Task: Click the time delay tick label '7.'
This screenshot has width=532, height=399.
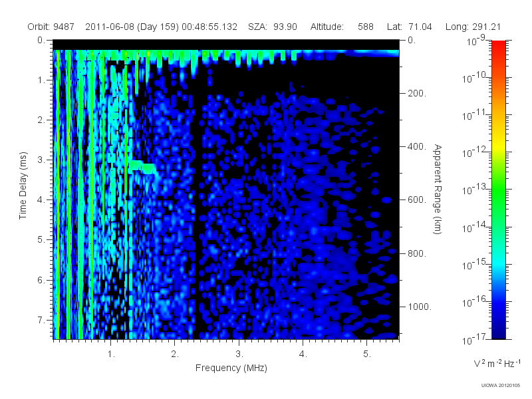Action: click(41, 320)
